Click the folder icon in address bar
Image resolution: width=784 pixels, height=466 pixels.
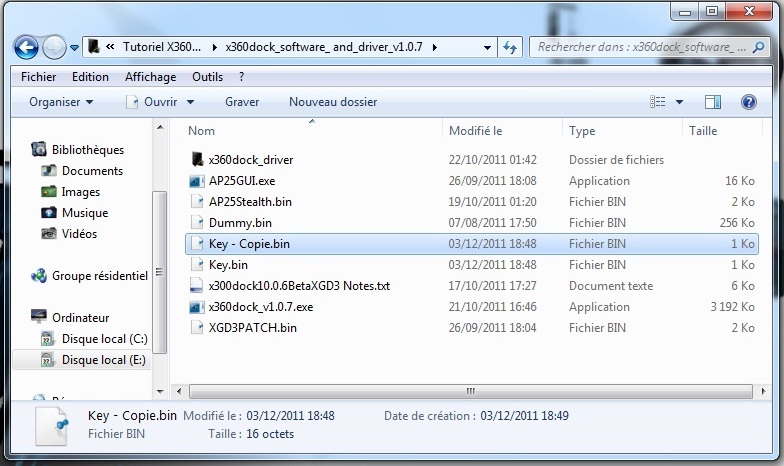[94, 46]
